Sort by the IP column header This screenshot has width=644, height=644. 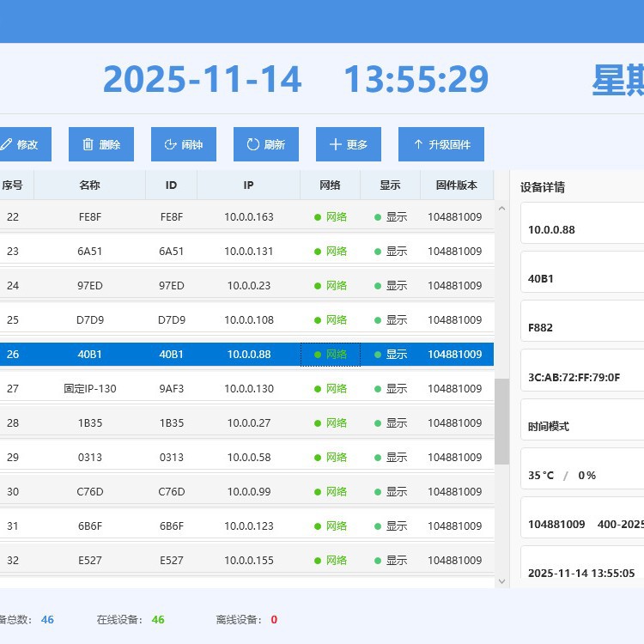(248, 185)
